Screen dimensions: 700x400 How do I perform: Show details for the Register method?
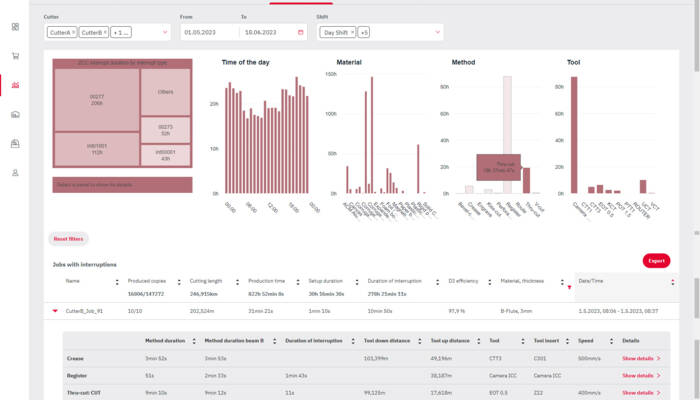click(641, 375)
